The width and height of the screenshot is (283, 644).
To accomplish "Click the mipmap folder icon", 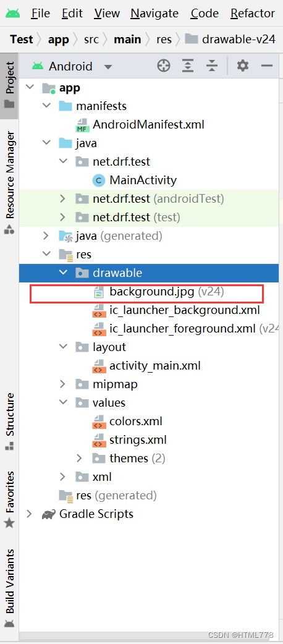I will click(82, 385).
